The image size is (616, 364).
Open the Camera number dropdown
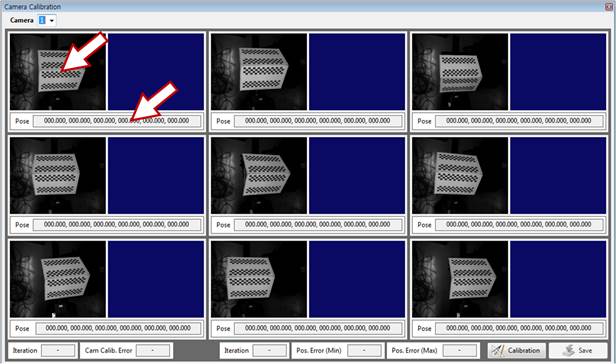coord(47,20)
